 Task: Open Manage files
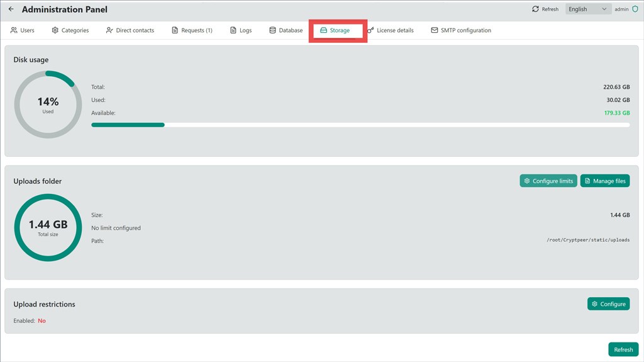(x=605, y=181)
